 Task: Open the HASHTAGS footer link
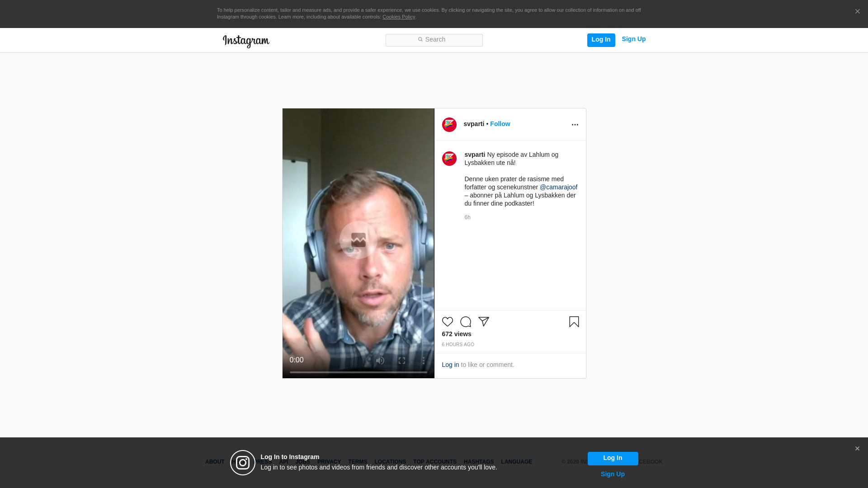479,462
